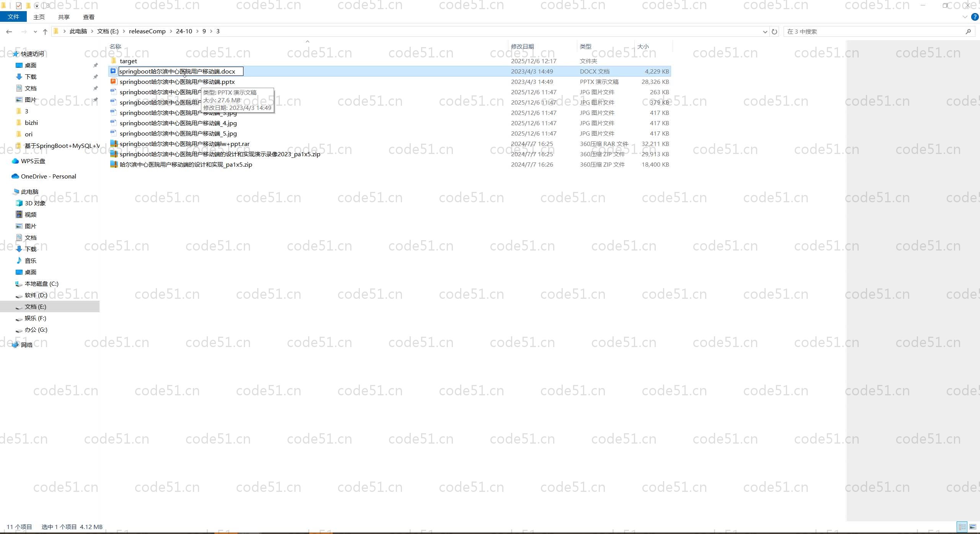Image resolution: width=980 pixels, height=534 pixels.
Task: Click the Up directory arrow
Action: tap(45, 32)
